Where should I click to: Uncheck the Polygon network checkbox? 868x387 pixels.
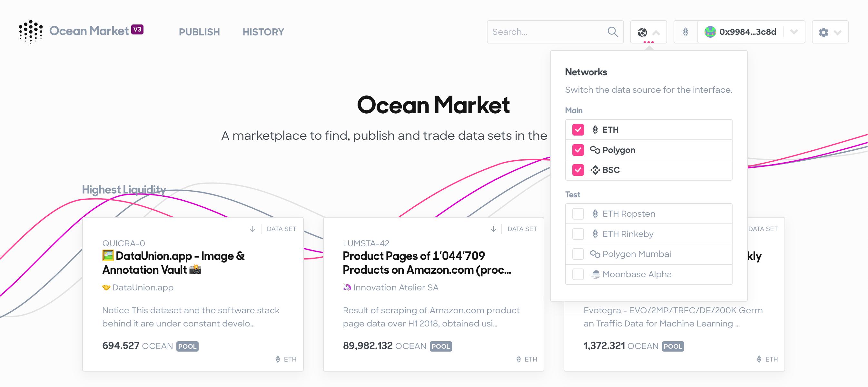point(578,150)
